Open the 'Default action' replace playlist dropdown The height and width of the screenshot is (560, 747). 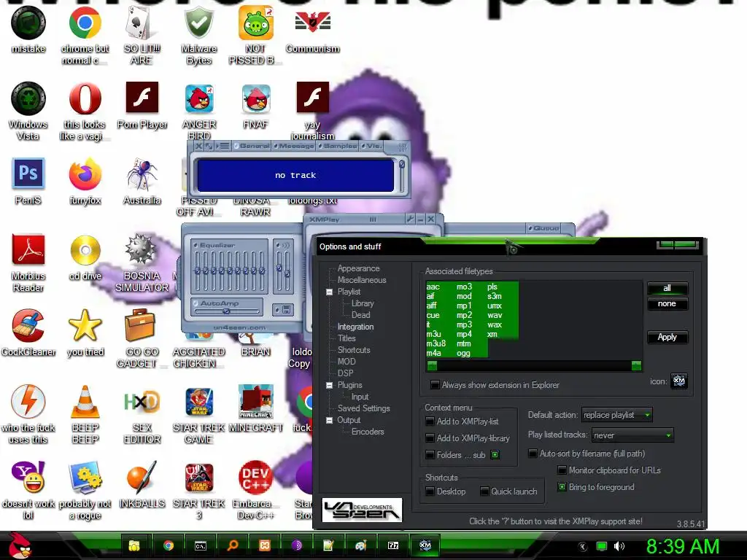pos(617,415)
